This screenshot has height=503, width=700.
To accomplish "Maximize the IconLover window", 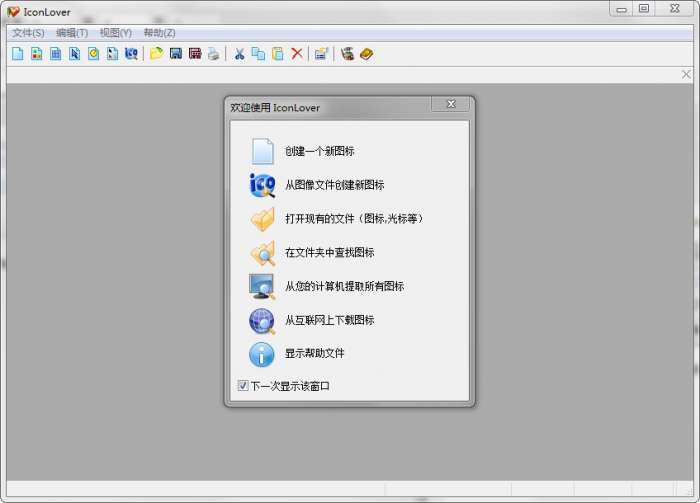I will (644, 9).
